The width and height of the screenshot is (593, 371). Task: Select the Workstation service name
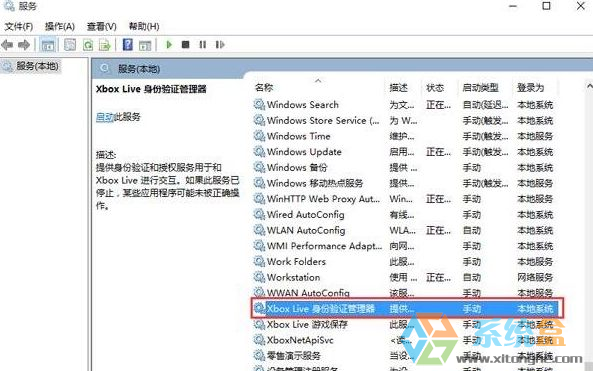(293, 278)
